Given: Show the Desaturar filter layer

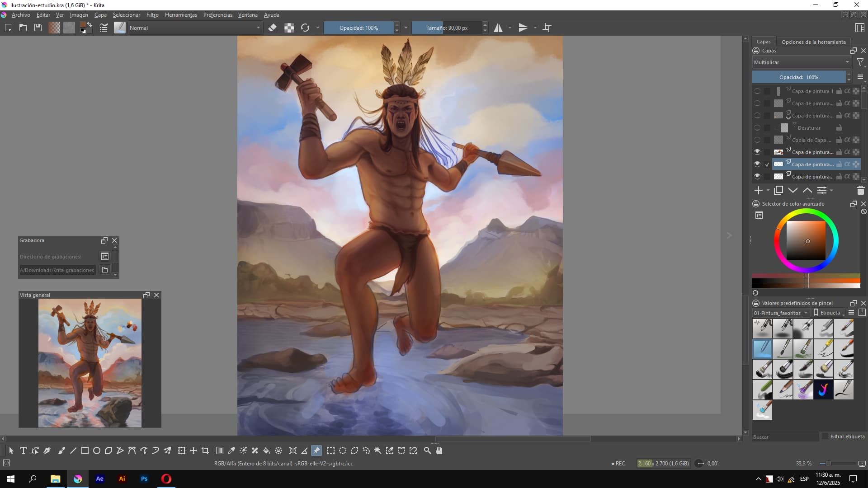Looking at the screenshot, I should (757, 128).
